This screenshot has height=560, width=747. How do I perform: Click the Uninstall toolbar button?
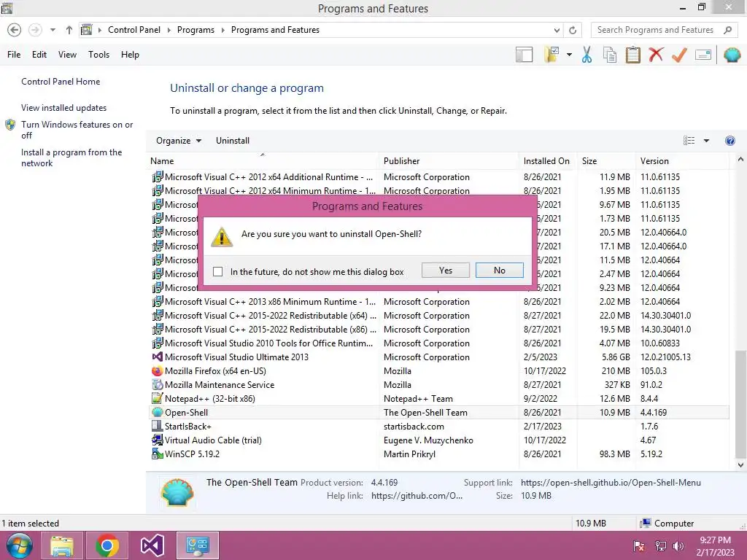[233, 141]
